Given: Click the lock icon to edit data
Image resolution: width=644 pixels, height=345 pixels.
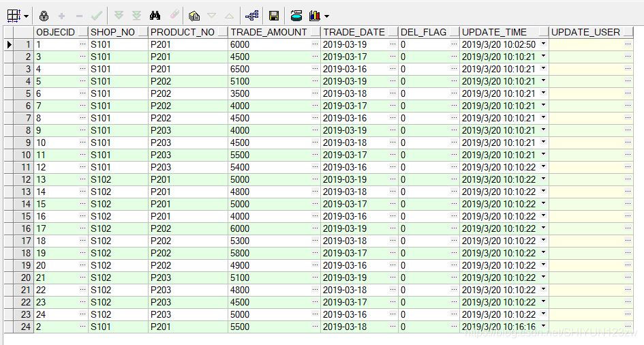Looking at the screenshot, I should (44, 16).
